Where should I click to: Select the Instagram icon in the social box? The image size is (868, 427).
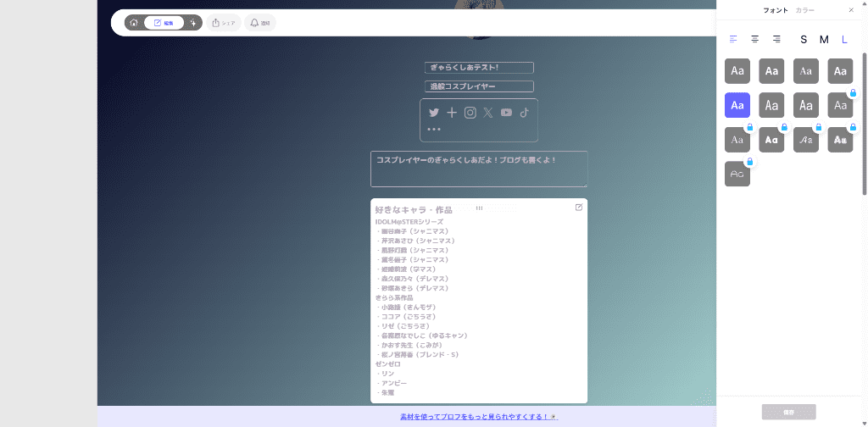470,113
